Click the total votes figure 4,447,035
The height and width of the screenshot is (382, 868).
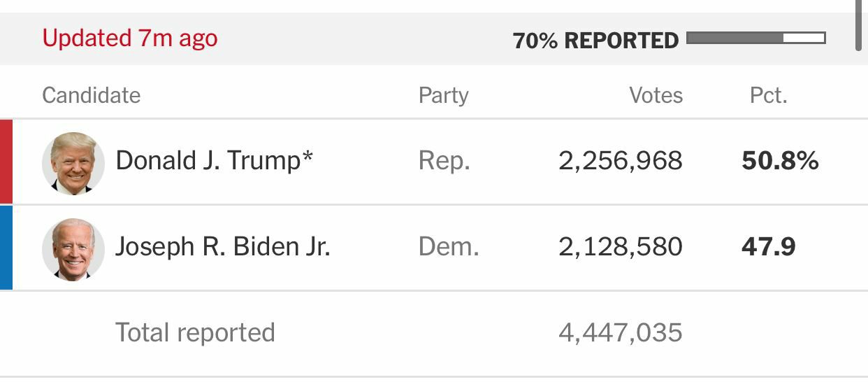pyautogui.click(x=620, y=332)
